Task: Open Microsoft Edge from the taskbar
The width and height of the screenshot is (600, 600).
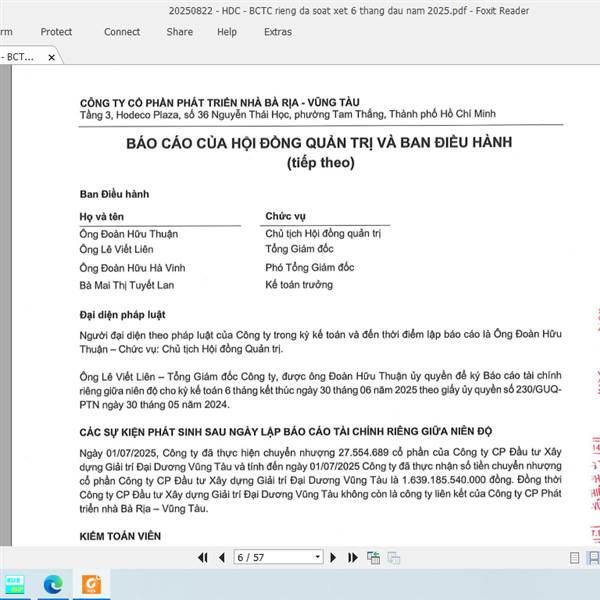Action: tap(53, 584)
